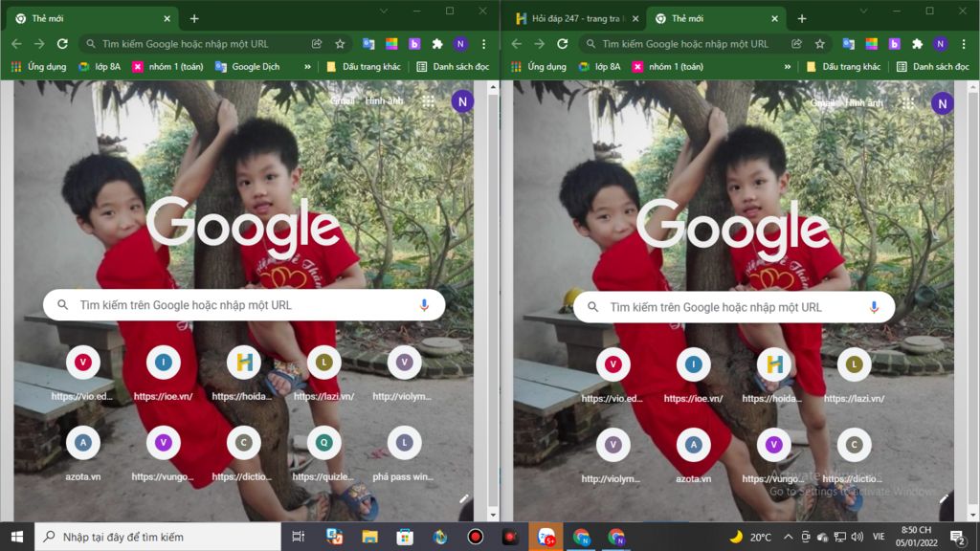The image size is (980, 551).
Task: Open Google Dịch bookmark in left window
Action: tap(248, 66)
